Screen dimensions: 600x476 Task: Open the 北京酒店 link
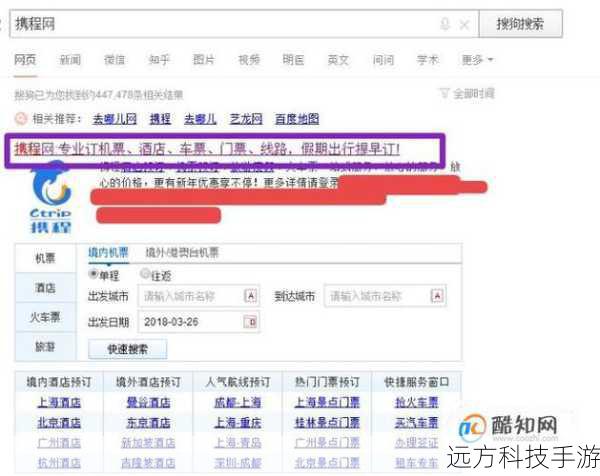[59, 423]
